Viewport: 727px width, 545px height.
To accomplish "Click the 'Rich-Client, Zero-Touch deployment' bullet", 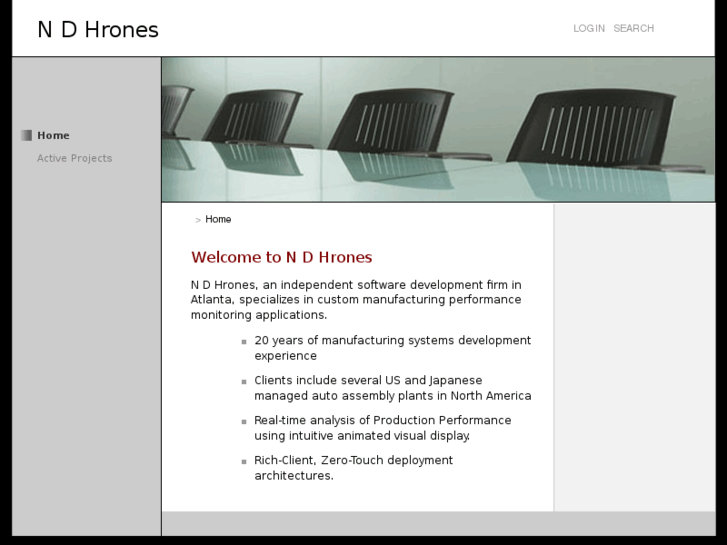I will (x=353, y=468).
